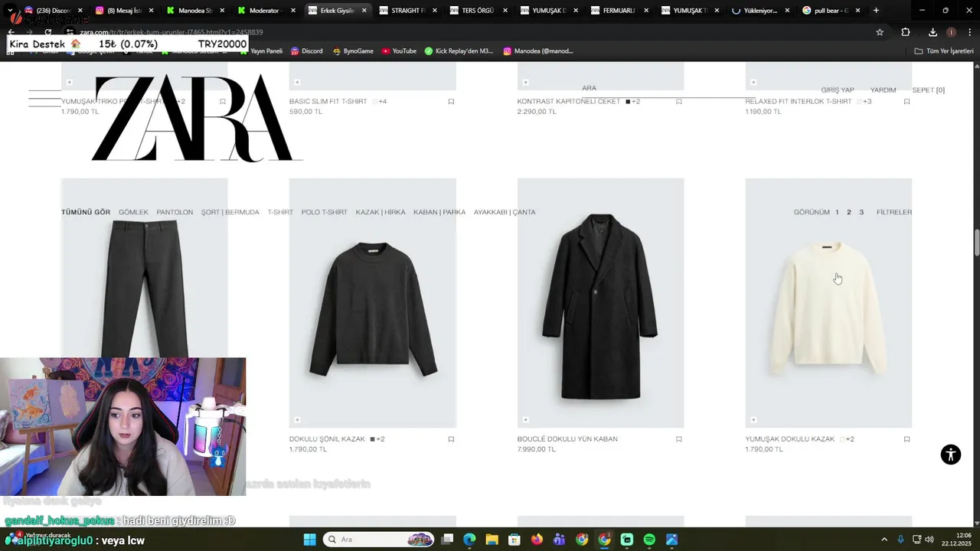Bookmark the Kontrast Kapitoneli Ceket
980x551 pixels.
click(x=679, y=101)
